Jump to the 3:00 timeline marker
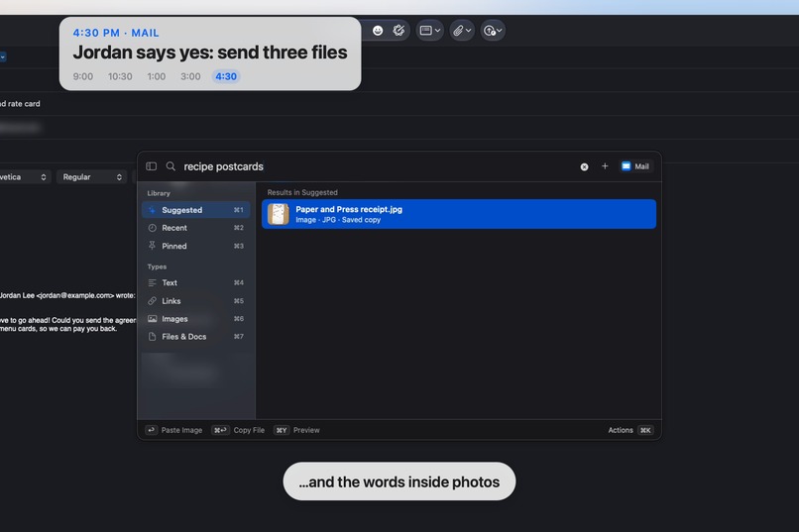 point(190,76)
